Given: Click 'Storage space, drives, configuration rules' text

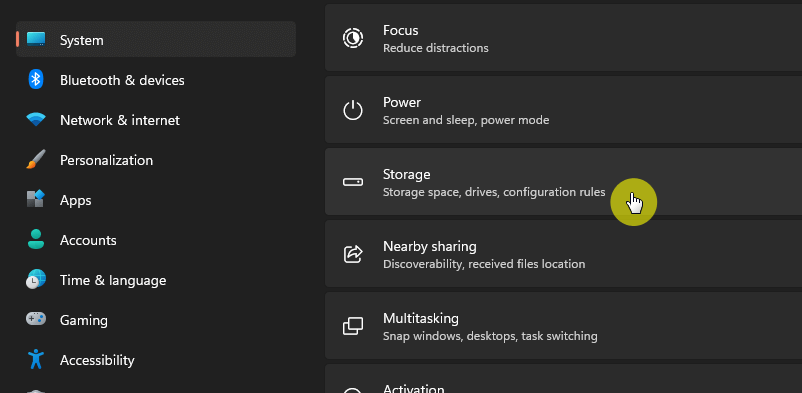Looking at the screenshot, I should click(x=494, y=192).
